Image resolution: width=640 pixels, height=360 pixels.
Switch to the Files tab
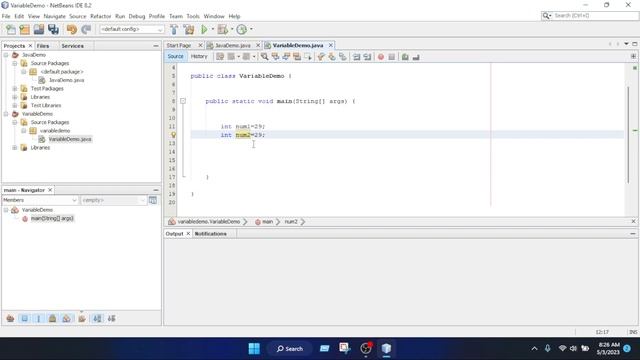(x=43, y=46)
